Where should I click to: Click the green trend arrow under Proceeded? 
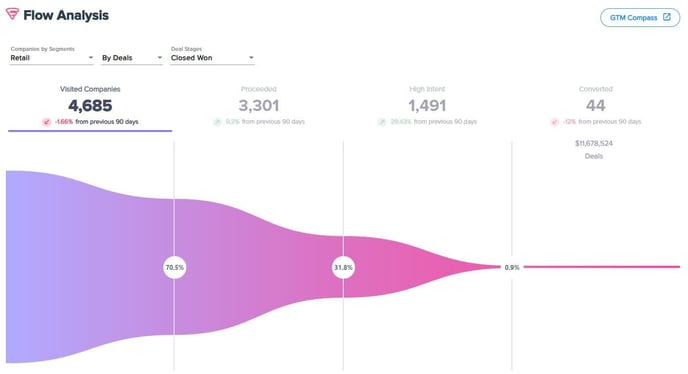click(217, 122)
